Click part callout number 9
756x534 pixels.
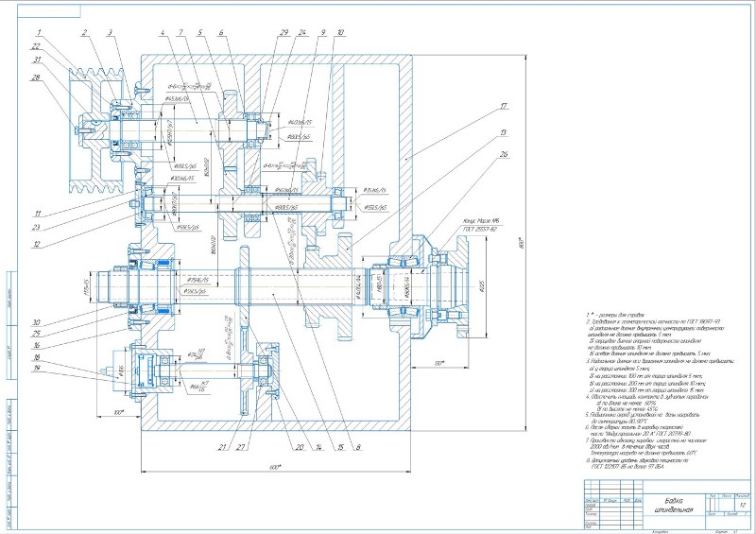click(x=323, y=33)
